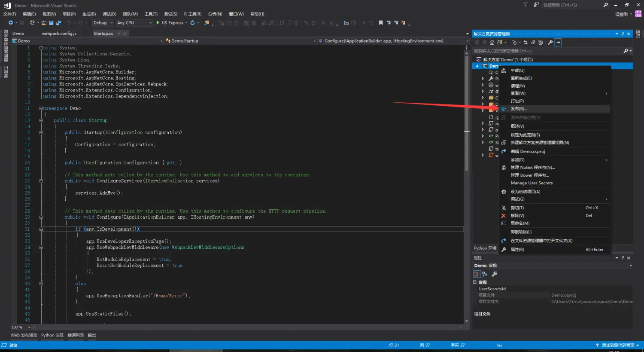The image size is (644, 352).
Task: Click the Navigate Backward arrow icon
Action: tap(11, 23)
